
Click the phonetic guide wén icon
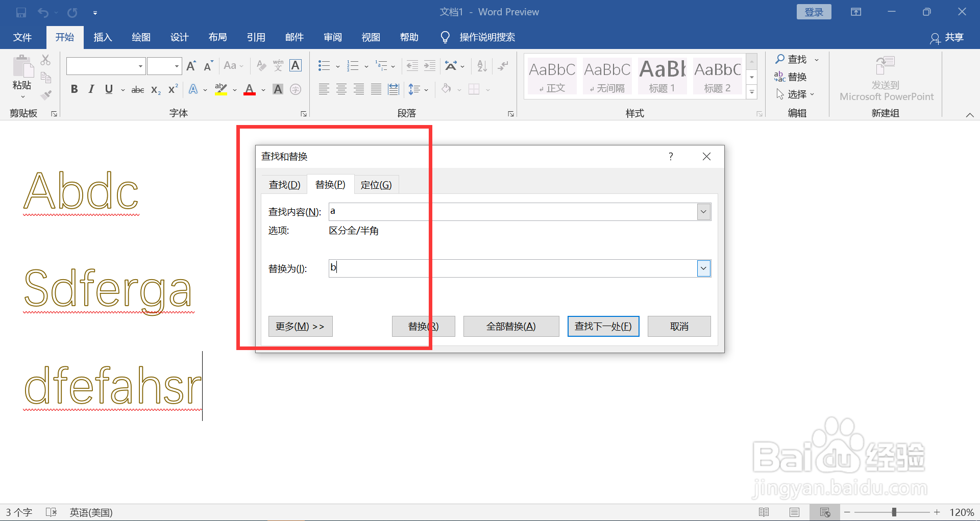tap(278, 66)
